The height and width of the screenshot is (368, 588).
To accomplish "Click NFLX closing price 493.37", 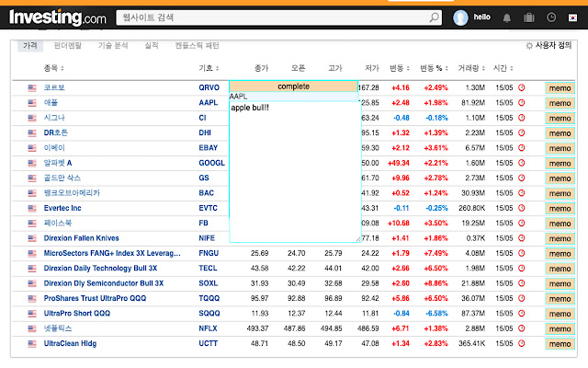I will pos(257,328).
